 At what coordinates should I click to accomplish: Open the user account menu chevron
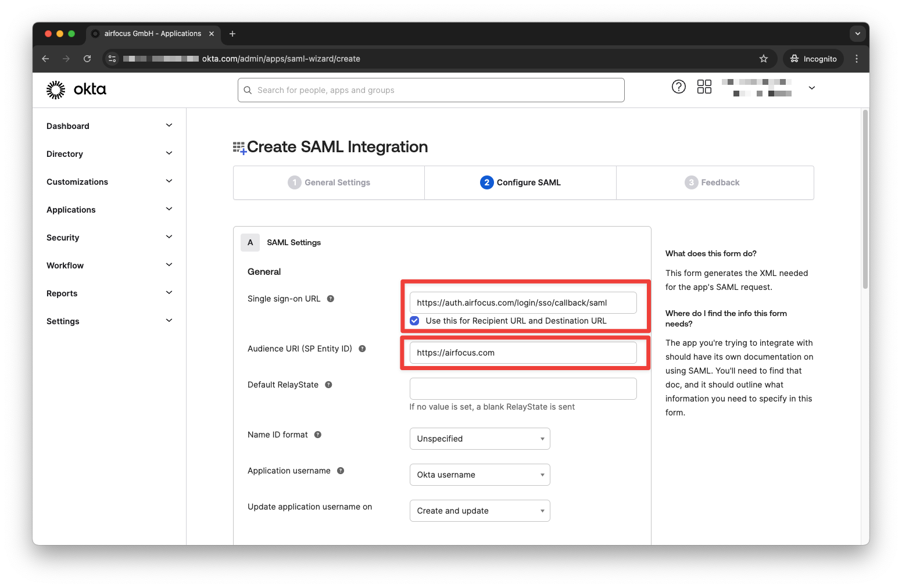pos(812,88)
